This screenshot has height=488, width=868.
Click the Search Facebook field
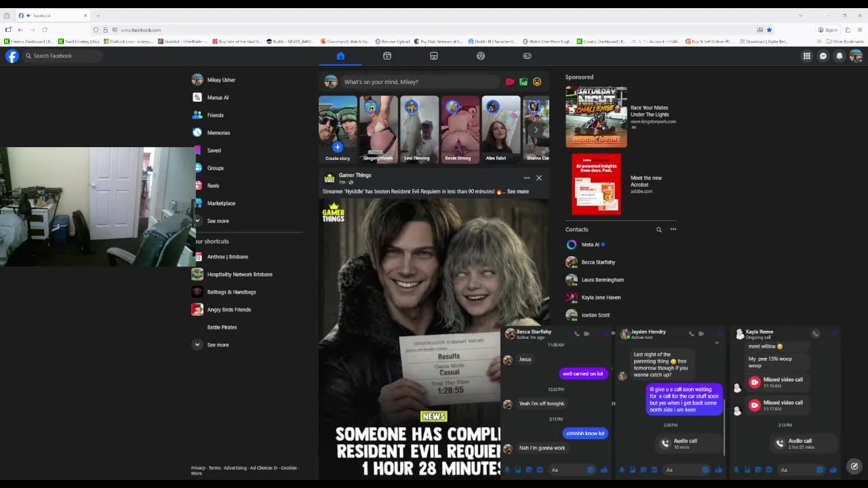pyautogui.click(x=62, y=56)
